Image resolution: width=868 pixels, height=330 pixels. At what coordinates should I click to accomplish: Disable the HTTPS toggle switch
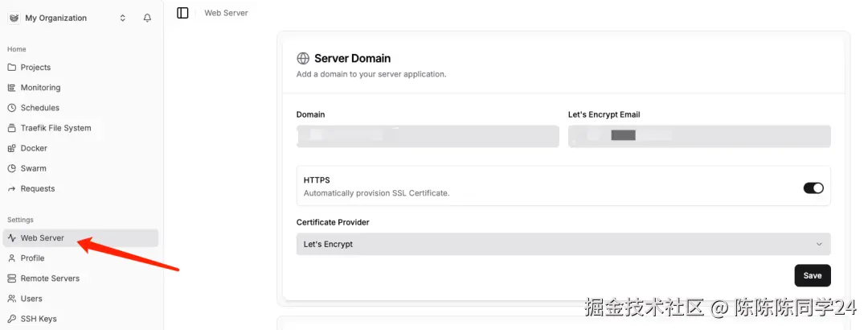[x=813, y=188]
